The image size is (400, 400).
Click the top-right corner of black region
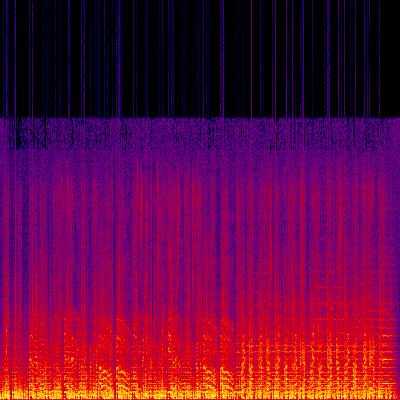pyautogui.click(x=398, y=2)
